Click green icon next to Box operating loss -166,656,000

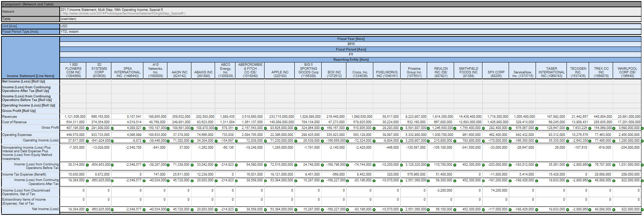click(347, 141)
